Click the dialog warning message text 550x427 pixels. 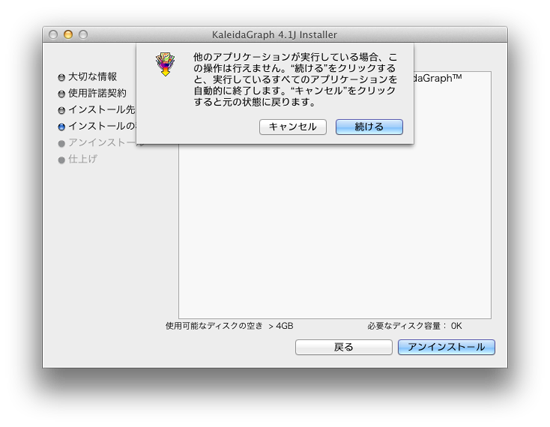[x=295, y=80]
